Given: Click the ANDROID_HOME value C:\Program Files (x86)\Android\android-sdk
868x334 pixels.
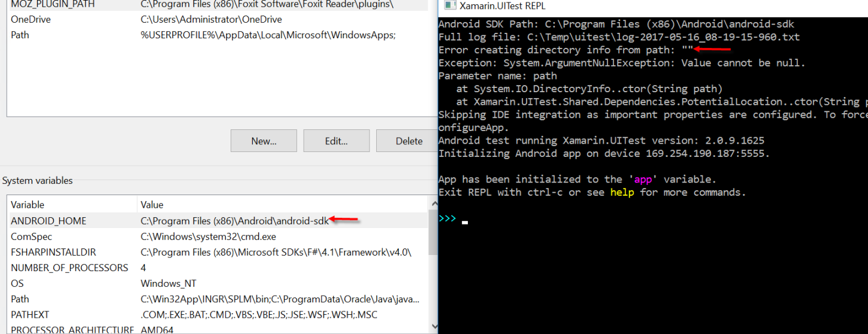Looking at the screenshot, I should tap(235, 221).
